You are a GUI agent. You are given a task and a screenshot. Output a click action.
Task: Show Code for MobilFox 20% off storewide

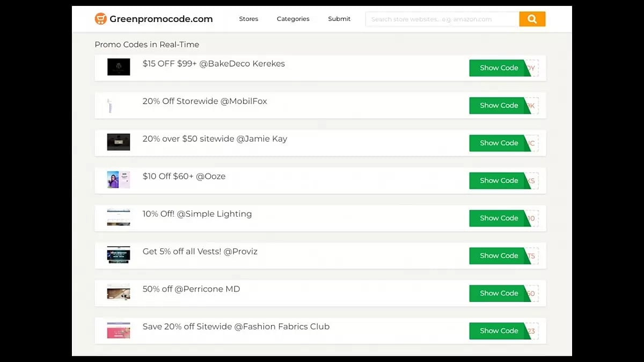point(498,105)
